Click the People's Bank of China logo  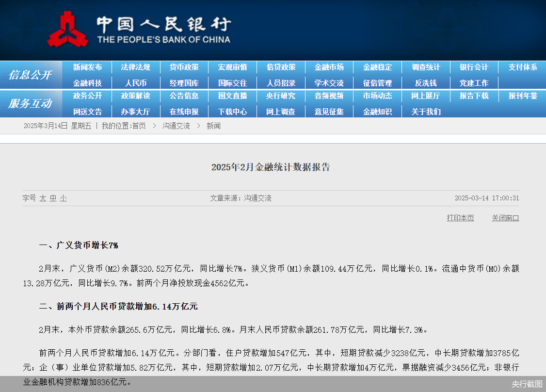(x=68, y=30)
